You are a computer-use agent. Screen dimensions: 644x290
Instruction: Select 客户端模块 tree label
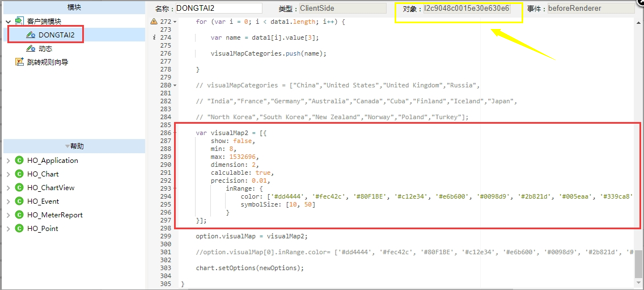44,22
